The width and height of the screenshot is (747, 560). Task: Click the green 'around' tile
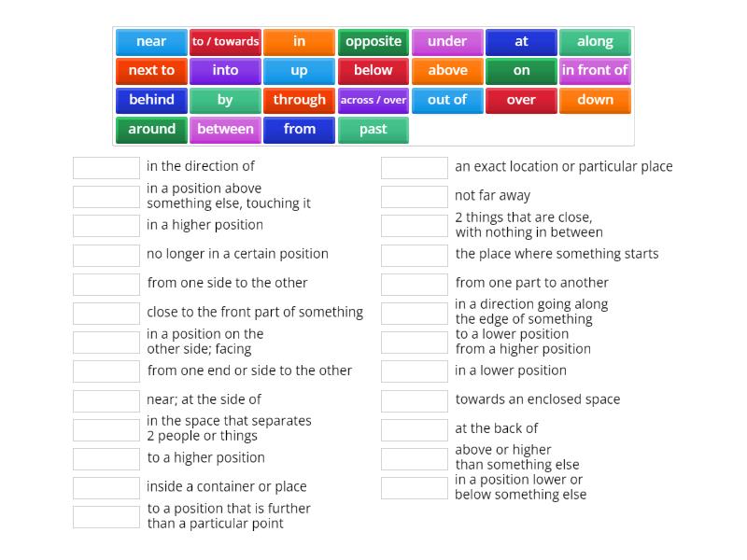tap(151, 130)
